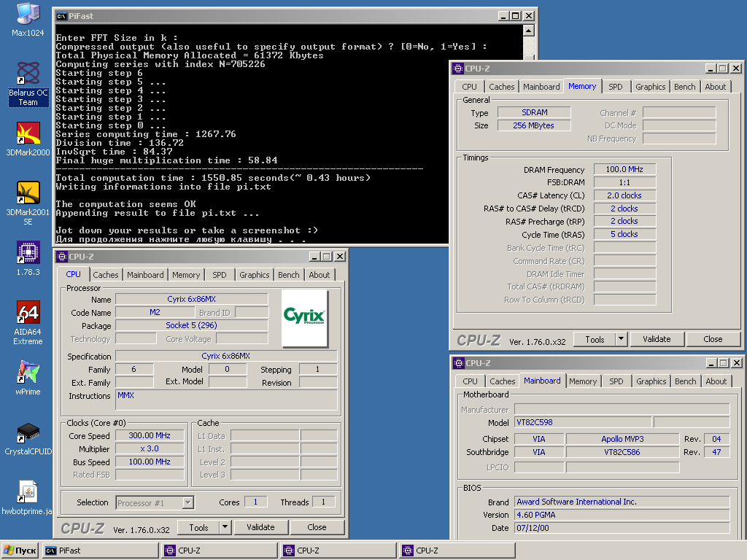Switch to Memory tab in Mainboard CPU-Z window
This screenshot has height=560, width=747.
tap(583, 381)
